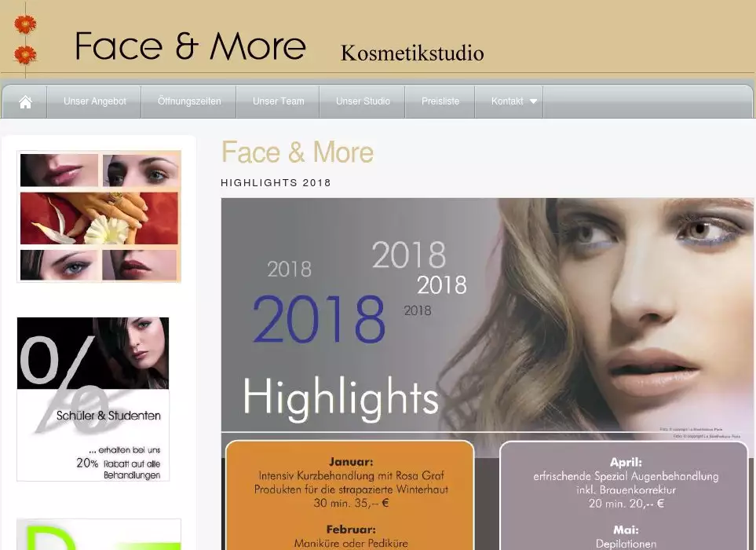
Task: Click the Kosmetikstudio header text
Action: pos(412,53)
